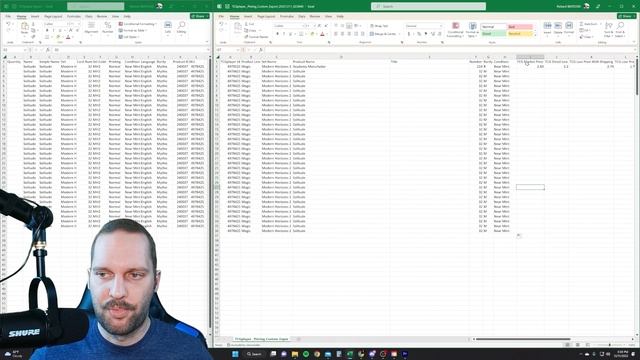Click the zoom slider in right window status bar

click(x=610, y=345)
